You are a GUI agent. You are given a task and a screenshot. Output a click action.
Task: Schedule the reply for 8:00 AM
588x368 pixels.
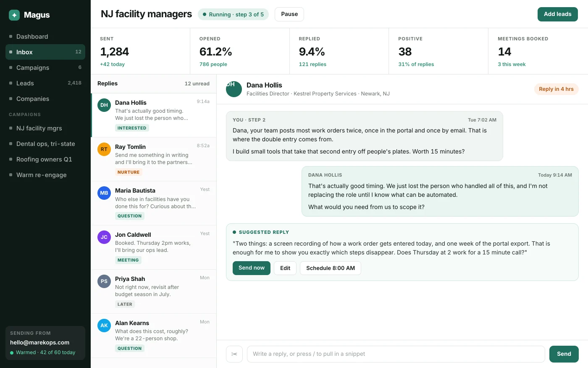point(331,268)
